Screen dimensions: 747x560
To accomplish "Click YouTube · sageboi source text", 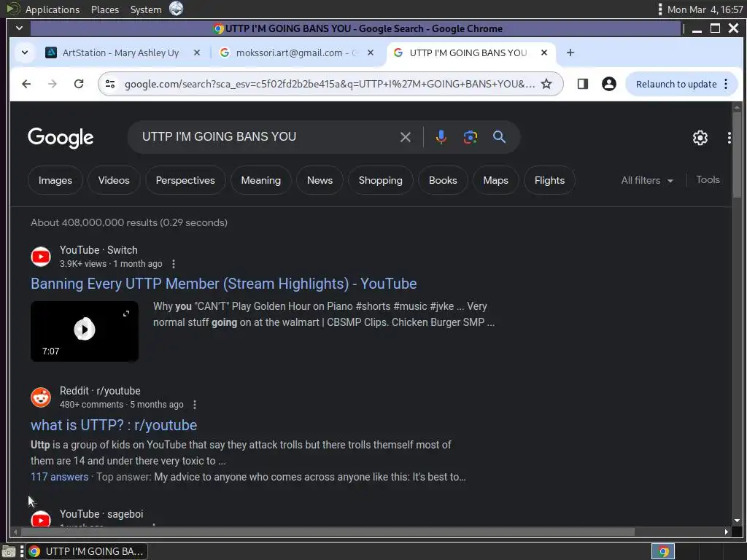I will [x=101, y=514].
